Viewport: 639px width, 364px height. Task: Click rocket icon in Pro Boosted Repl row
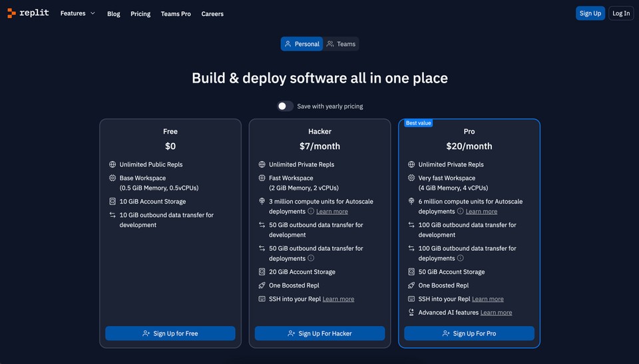tap(411, 285)
